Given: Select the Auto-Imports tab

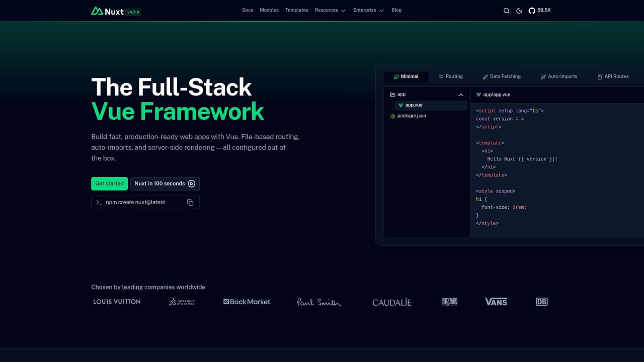Looking at the screenshot, I should 558,76.
